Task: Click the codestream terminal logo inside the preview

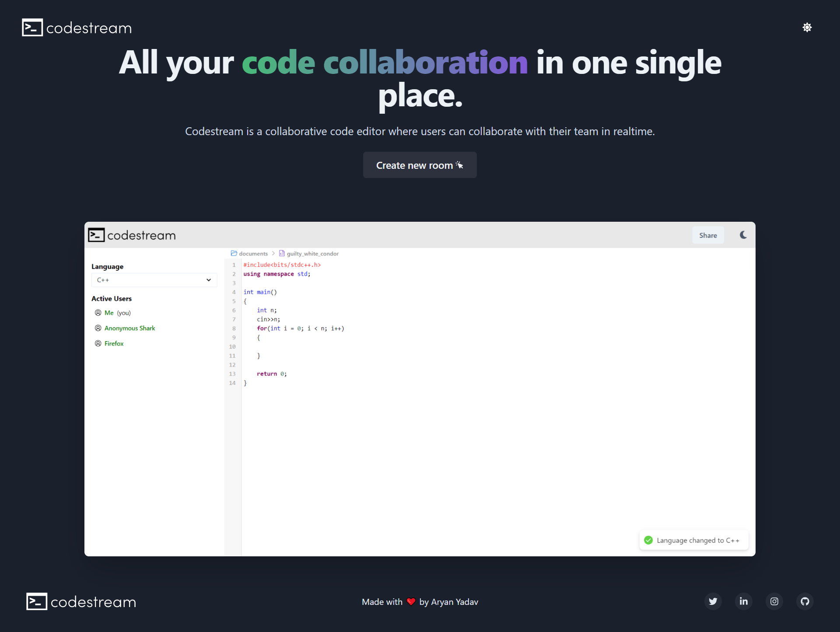Action: 96,235
